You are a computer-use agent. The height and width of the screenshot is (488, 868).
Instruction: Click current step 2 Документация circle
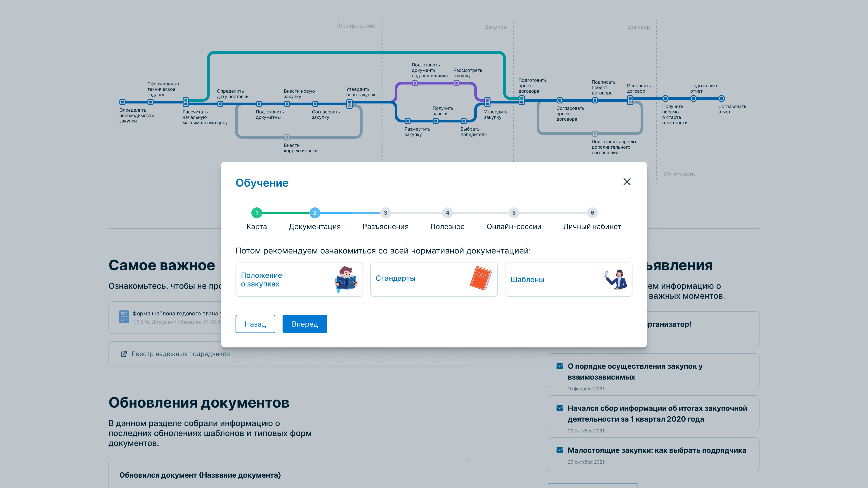point(315,213)
